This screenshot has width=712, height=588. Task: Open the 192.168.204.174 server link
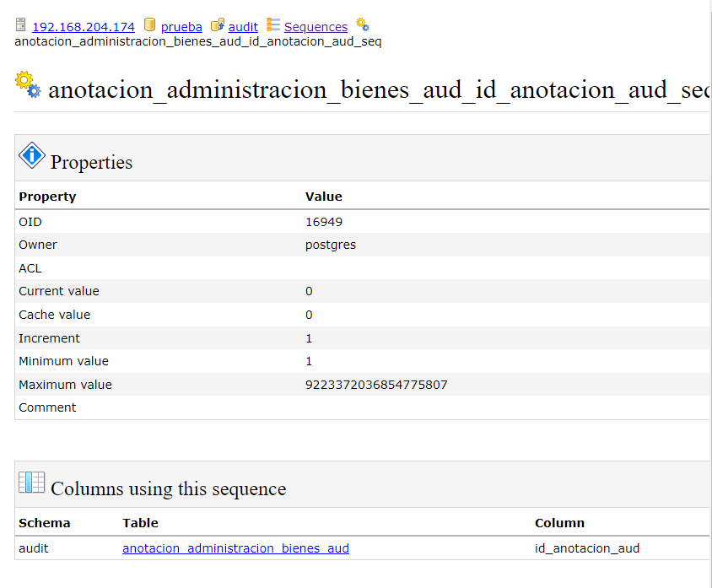coord(83,27)
